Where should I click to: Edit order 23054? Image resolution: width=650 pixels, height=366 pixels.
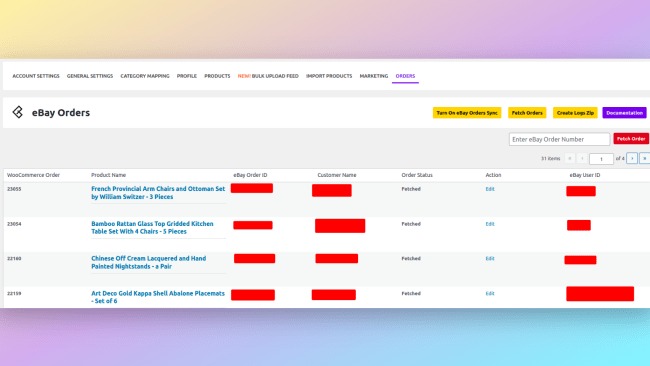point(490,224)
